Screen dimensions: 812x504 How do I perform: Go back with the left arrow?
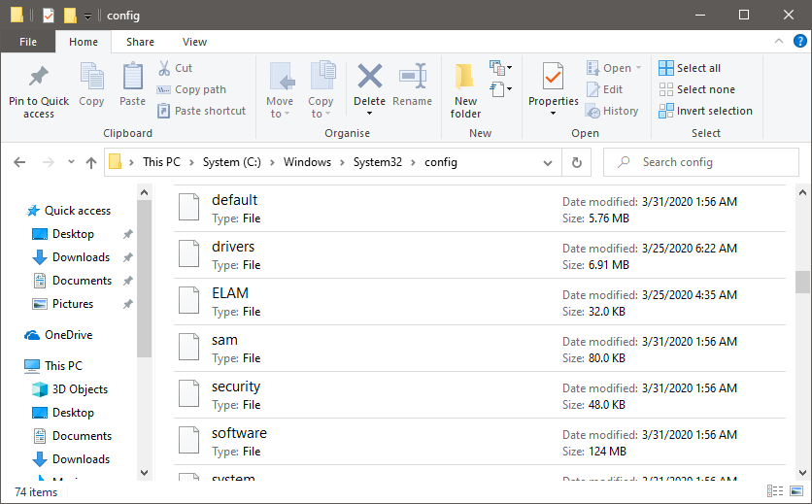[x=19, y=162]
